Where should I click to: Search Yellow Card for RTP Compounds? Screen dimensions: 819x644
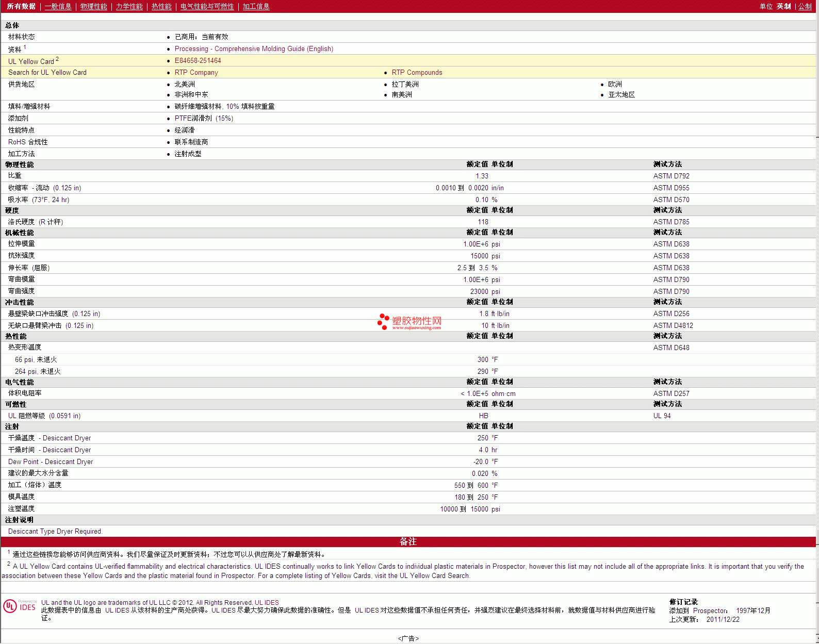coord(417,72)
